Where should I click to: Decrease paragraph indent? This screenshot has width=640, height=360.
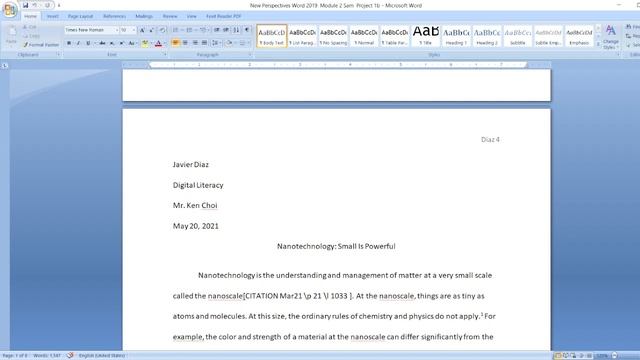[x=217, y=30]
